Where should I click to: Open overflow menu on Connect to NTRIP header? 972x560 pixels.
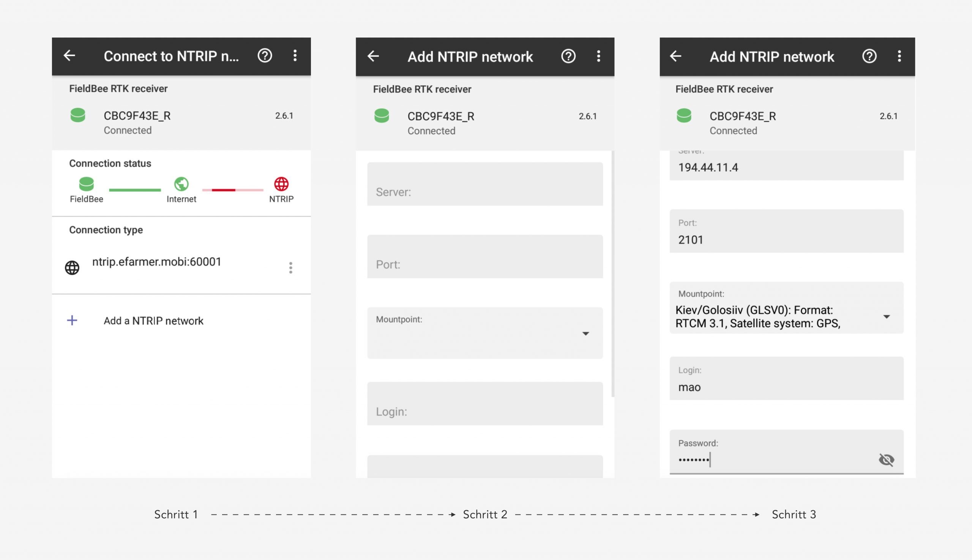(295, 56)
